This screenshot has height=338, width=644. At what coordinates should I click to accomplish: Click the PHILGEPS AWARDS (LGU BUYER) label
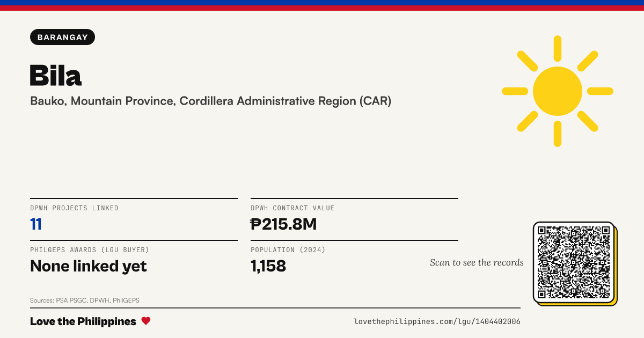(x=90, y=250)
